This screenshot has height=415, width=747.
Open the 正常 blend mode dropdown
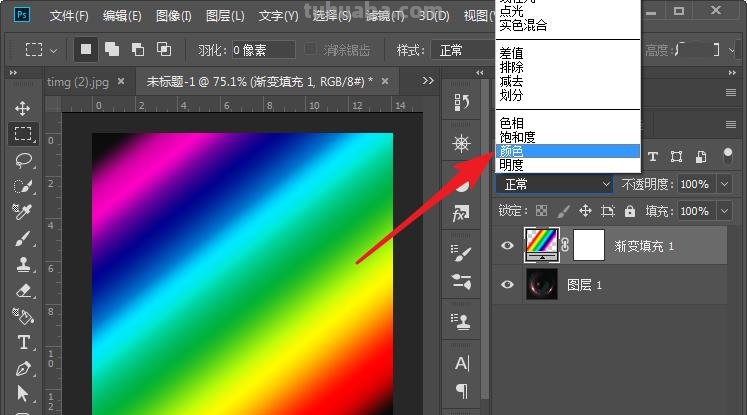tap(555, 184)
